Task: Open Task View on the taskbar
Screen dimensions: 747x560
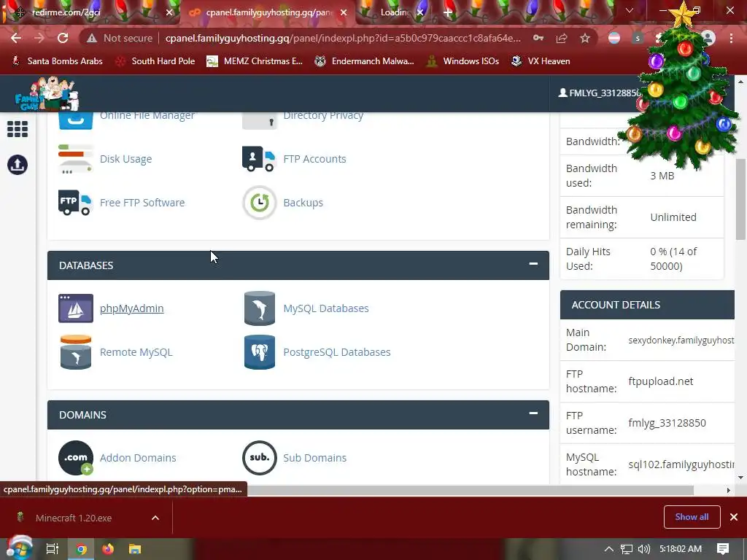Action: click(53, 549)
